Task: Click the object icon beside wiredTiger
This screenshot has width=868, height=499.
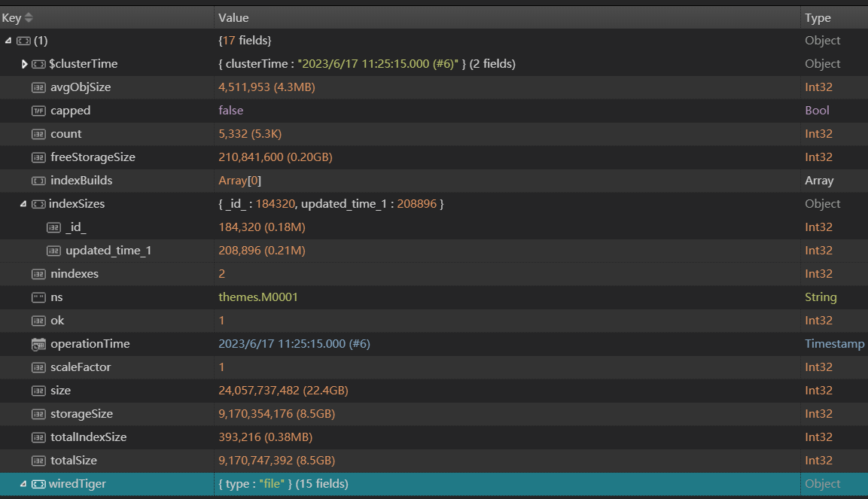Action: (38, 484)
